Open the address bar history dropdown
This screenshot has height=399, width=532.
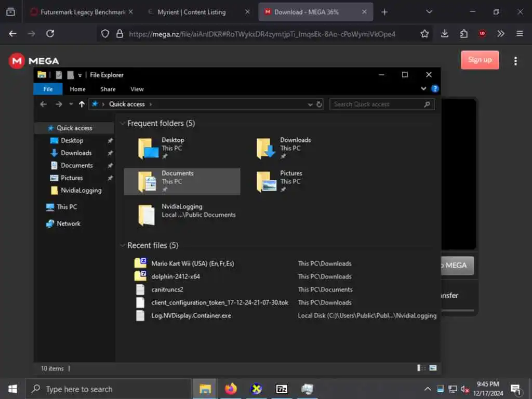(310, 104)
